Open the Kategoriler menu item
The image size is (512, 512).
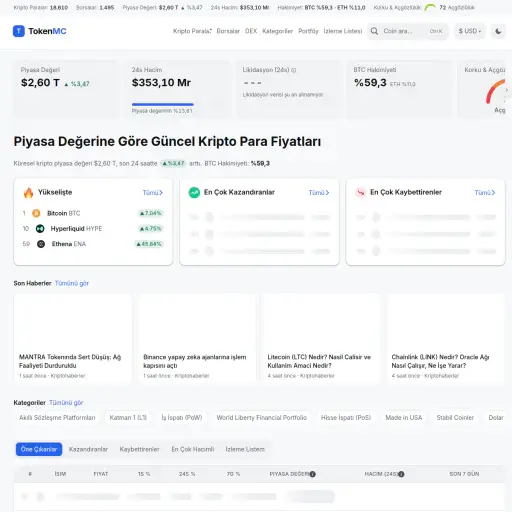(x=277, y=31)
